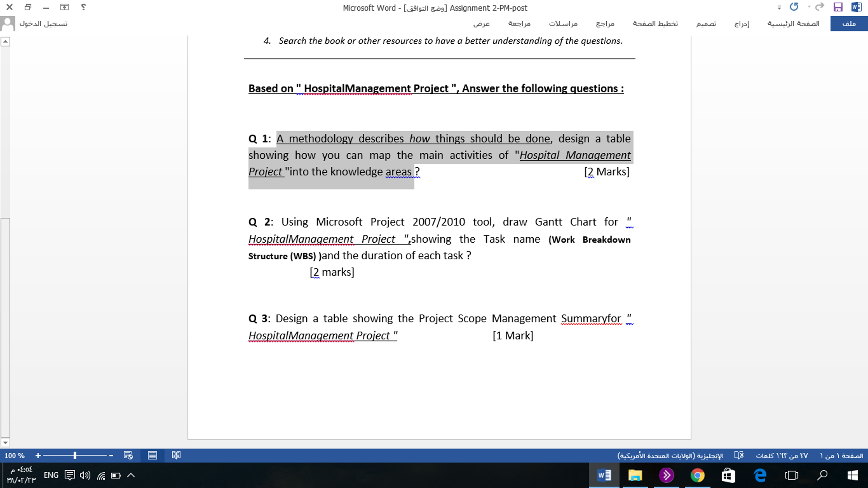This screenshot has width=868, height=488.
Task: Show hidden system tray icons chevron
Action: (131, 475)
